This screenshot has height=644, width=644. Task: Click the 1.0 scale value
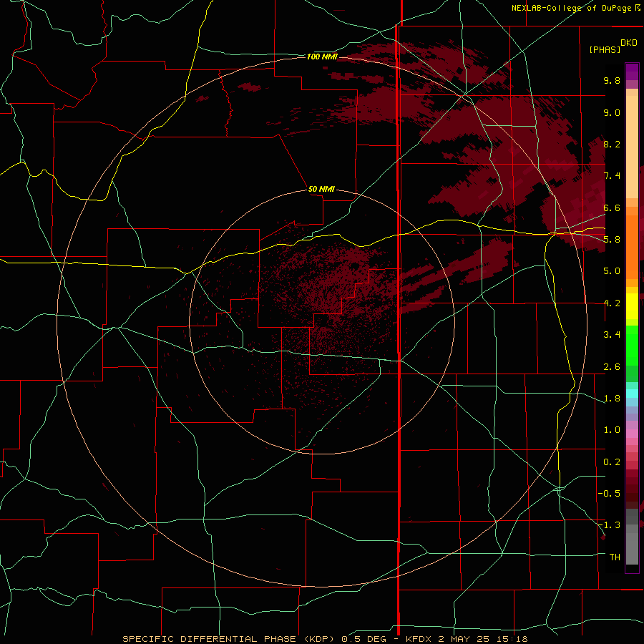(612, 430)
